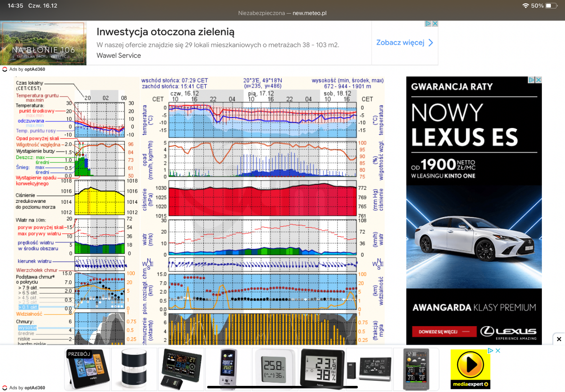Select the PRZEBÓJ weather station product
565x392 pixels.
pos(88,369)
